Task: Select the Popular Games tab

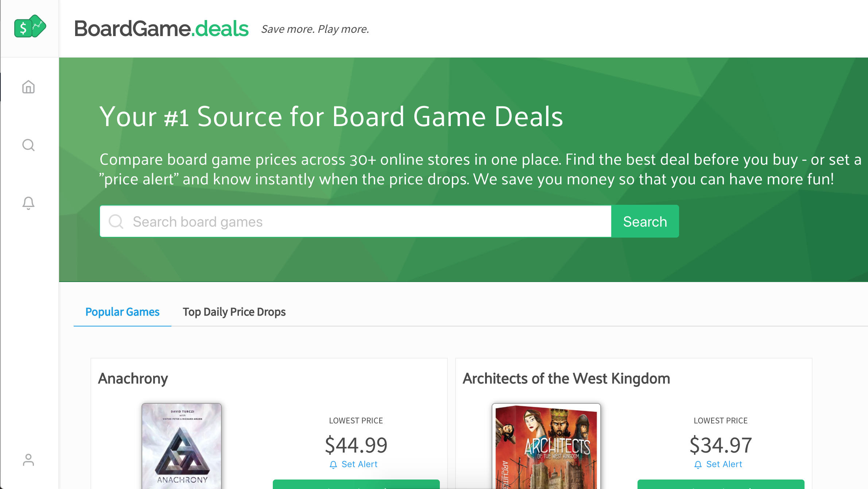Action: (x=122, y=312)
